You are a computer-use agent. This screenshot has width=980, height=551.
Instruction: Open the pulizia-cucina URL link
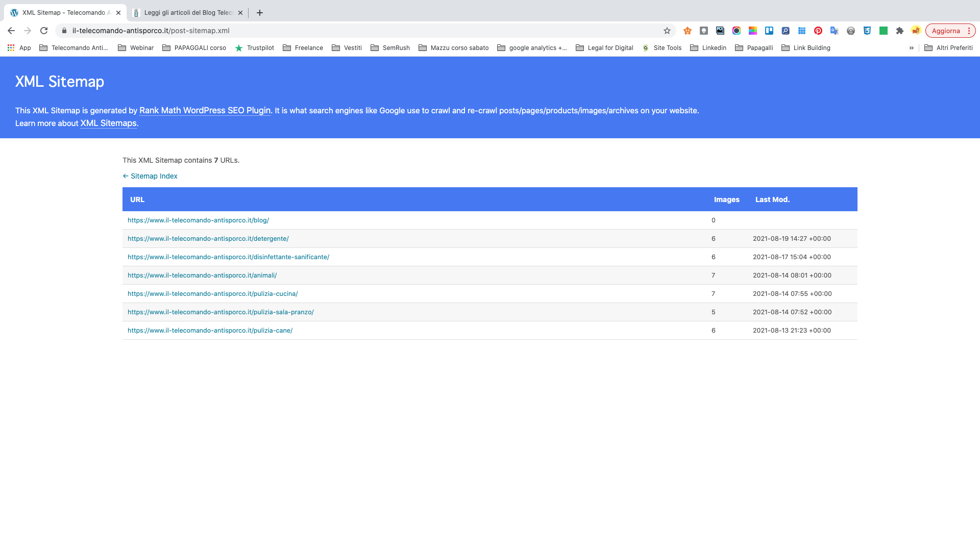point(212,294)
